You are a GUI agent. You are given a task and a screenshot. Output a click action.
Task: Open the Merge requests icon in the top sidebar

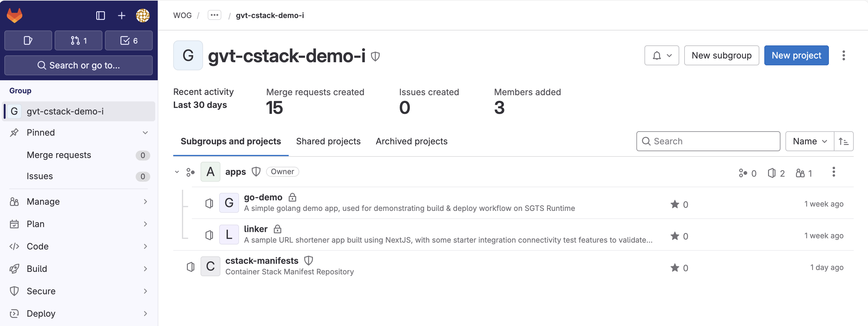(78, 40)
